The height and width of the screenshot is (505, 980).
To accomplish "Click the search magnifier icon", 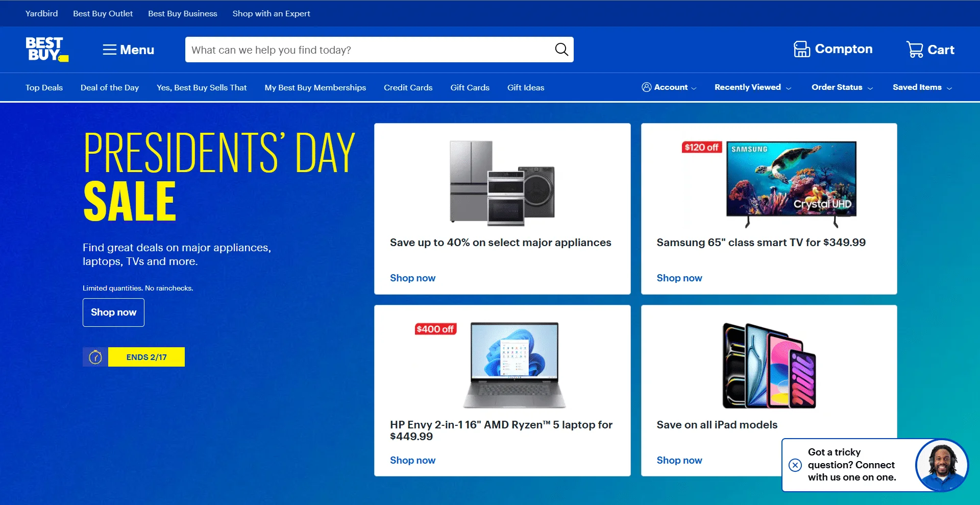I will 561,49.
